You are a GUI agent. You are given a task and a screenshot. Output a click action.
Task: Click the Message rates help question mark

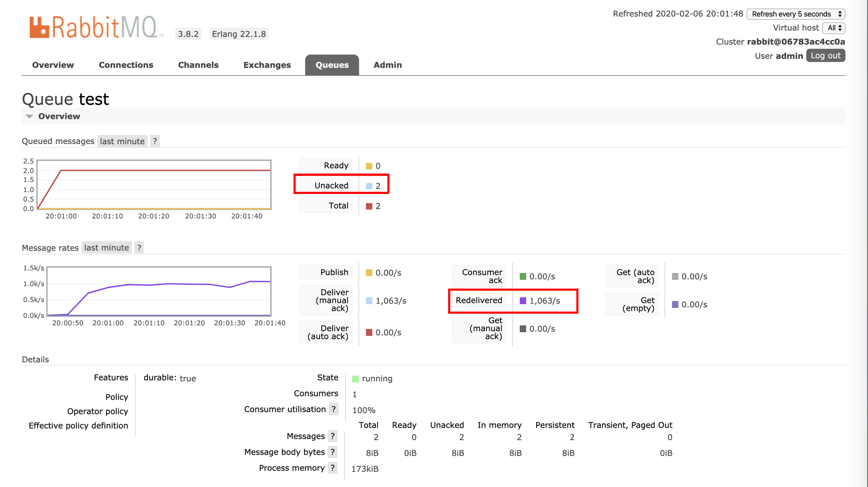click(x=139, y=248)
